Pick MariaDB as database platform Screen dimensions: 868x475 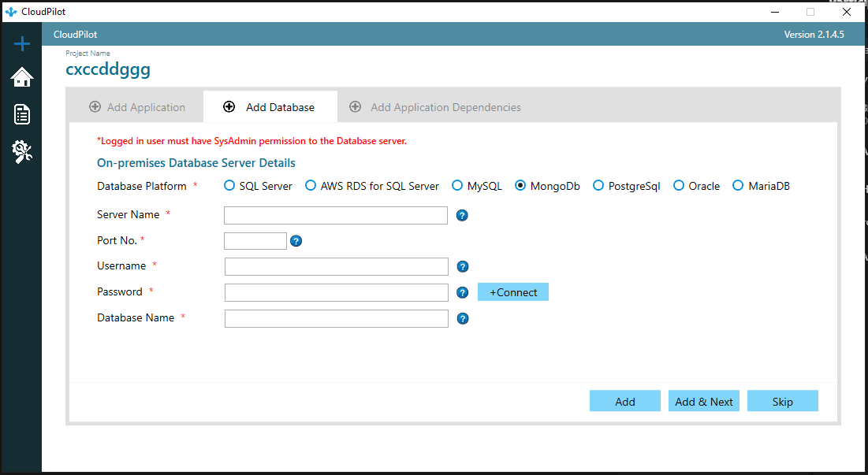pos(739,186)
